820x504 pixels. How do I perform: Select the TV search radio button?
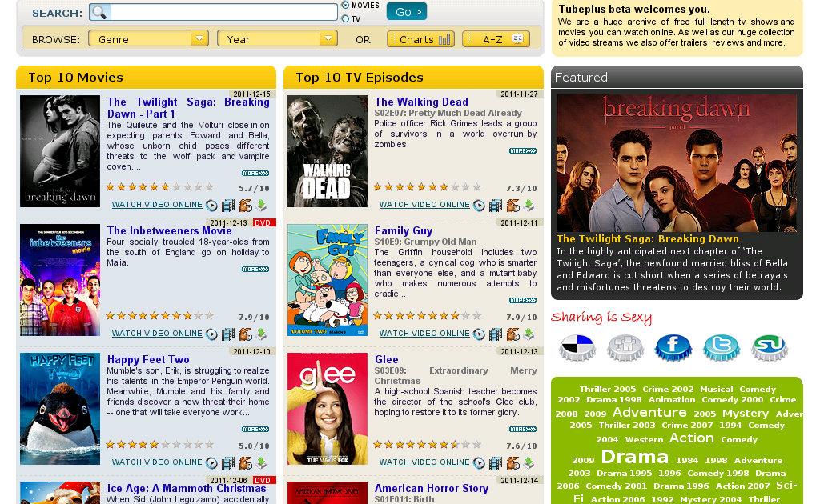pos(345,19)
